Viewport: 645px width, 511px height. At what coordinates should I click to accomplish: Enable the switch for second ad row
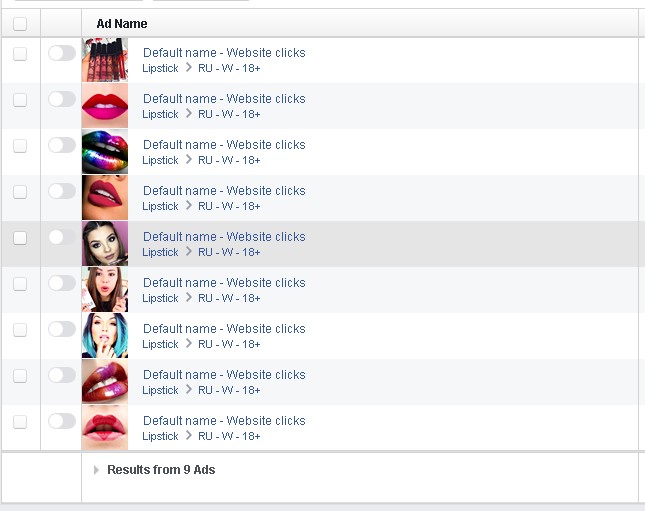pos(62,99)
